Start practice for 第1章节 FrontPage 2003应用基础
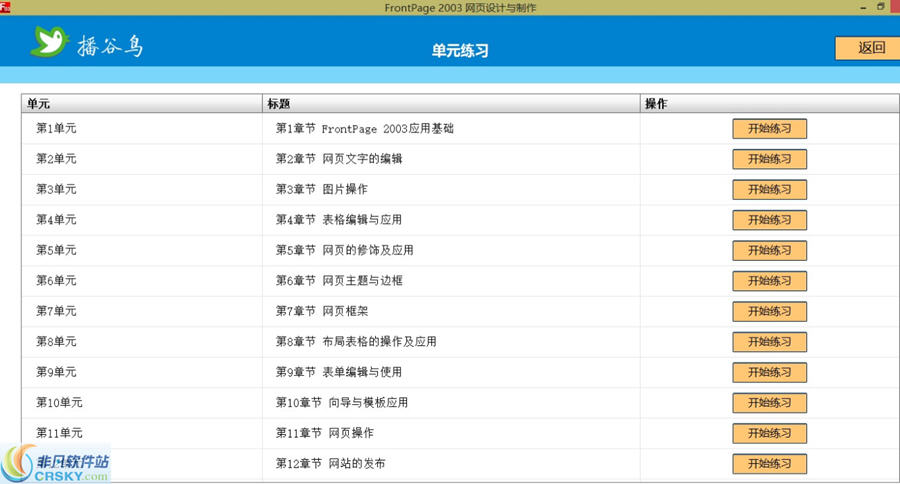This screenshot has width=900, height=484. click(769, 129)
